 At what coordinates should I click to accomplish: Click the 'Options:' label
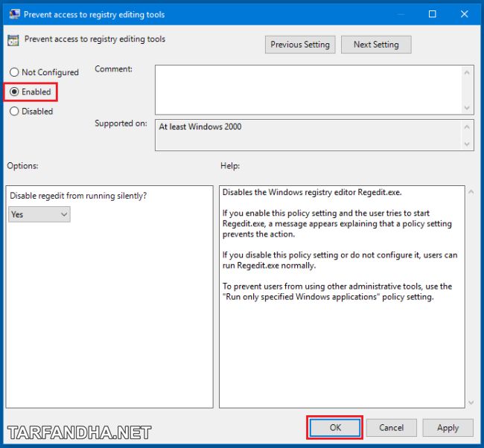pyautogui.click(x=23, y=166)
